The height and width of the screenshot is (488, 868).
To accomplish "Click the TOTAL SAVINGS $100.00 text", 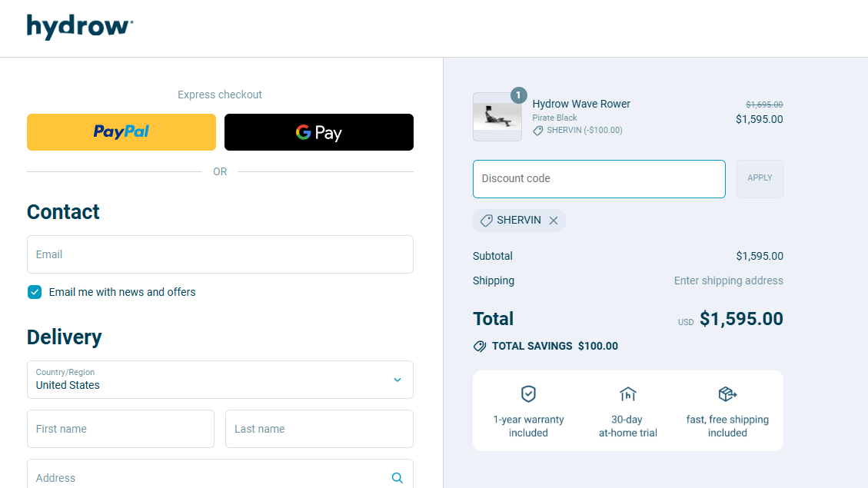I will click(554, 347).
